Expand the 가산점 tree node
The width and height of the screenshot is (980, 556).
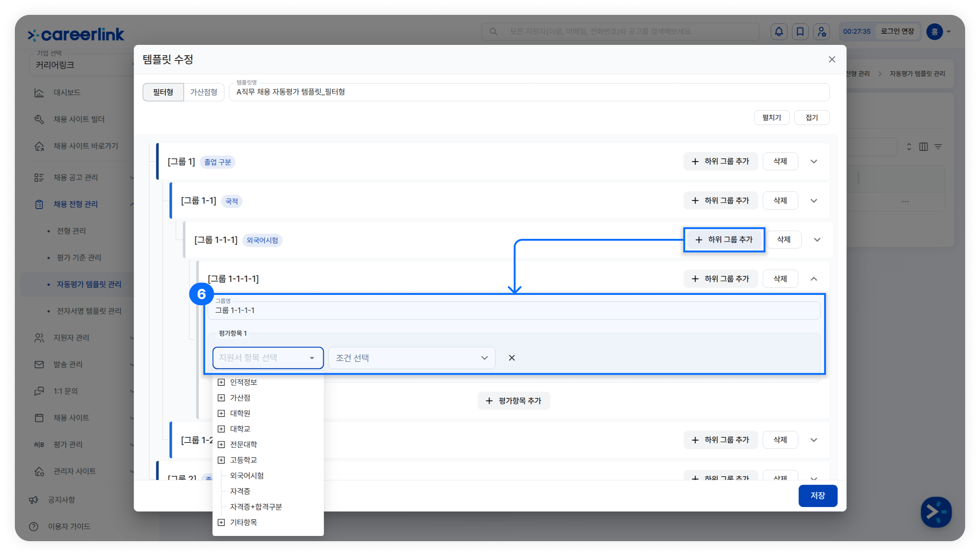[221, 398]
